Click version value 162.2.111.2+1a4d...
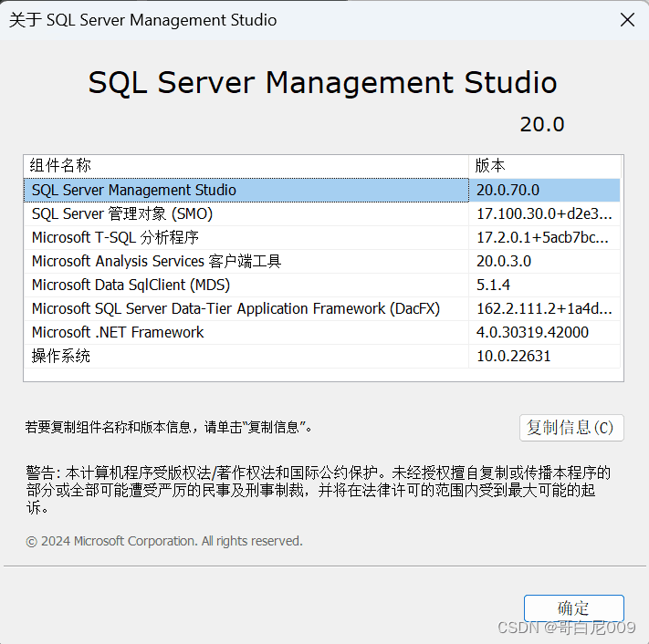The height and width of the screenshot is (644, 649). coord(544,308)
